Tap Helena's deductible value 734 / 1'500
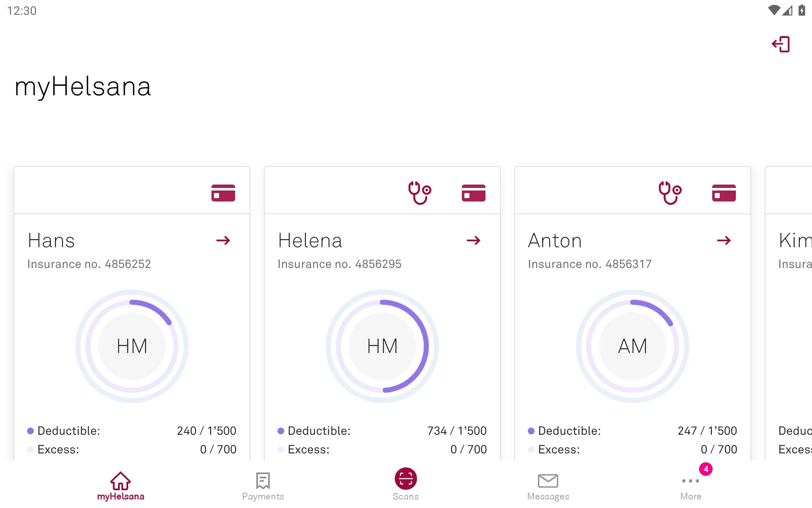The width and height of the screenshot is (812, 508). [x=457, y=431]
